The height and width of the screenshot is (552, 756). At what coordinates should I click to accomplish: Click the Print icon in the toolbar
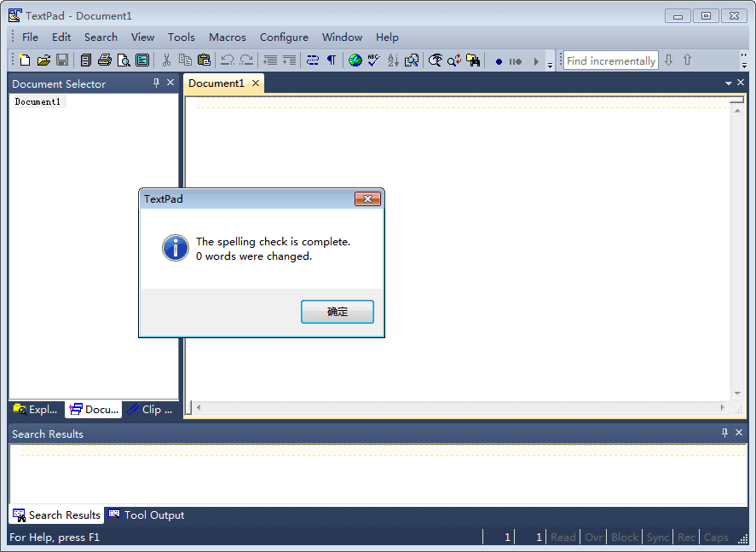105,60
